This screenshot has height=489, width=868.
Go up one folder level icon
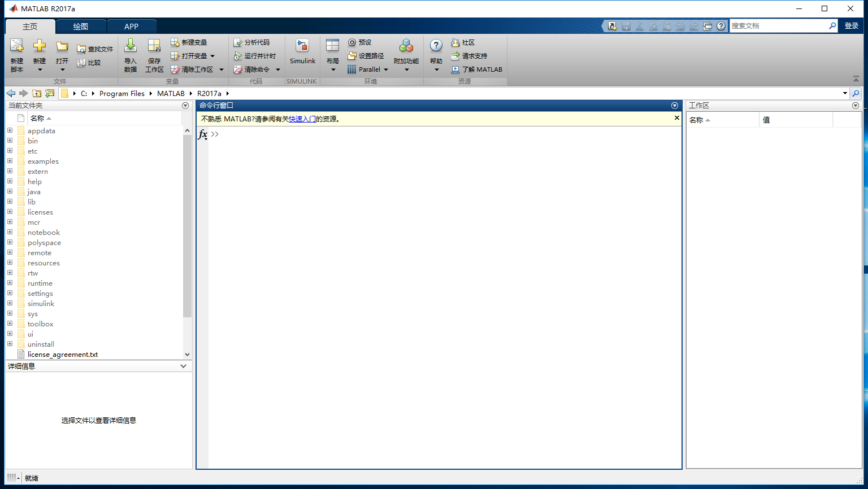point(37,93)
